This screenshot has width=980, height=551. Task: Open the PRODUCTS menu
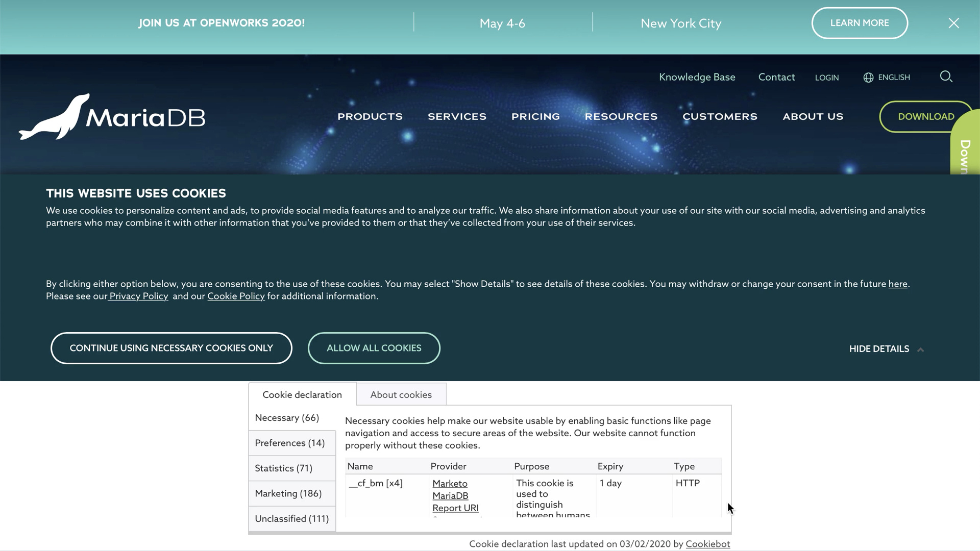(370, 116)
